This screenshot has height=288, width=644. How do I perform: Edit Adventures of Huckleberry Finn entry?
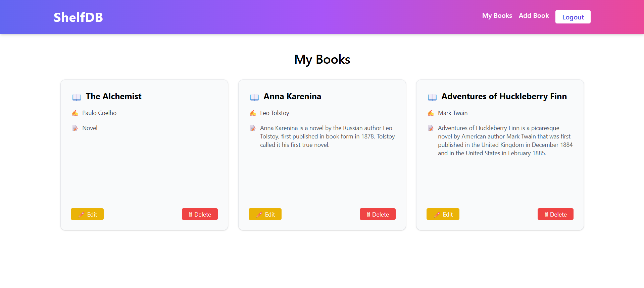(x=443, y=214)
